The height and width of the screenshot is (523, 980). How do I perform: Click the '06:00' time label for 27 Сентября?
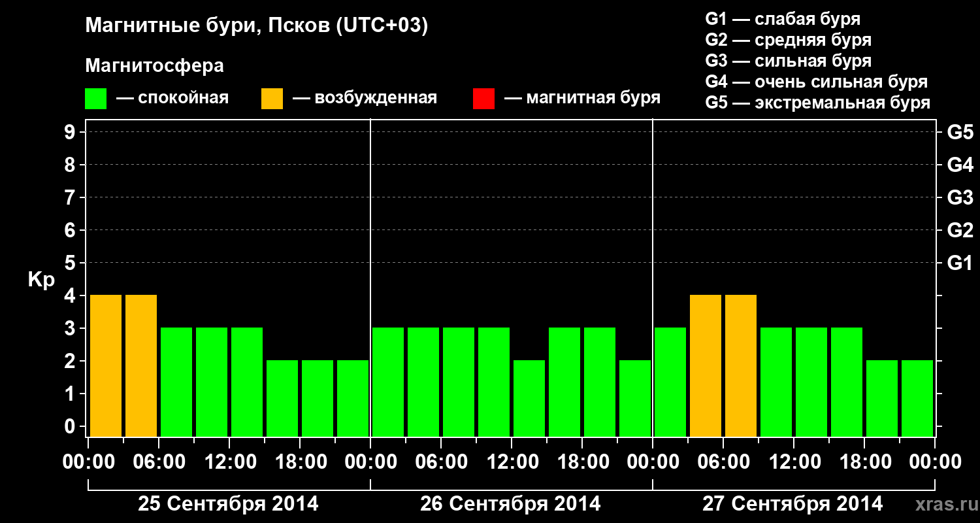point(723,462)
